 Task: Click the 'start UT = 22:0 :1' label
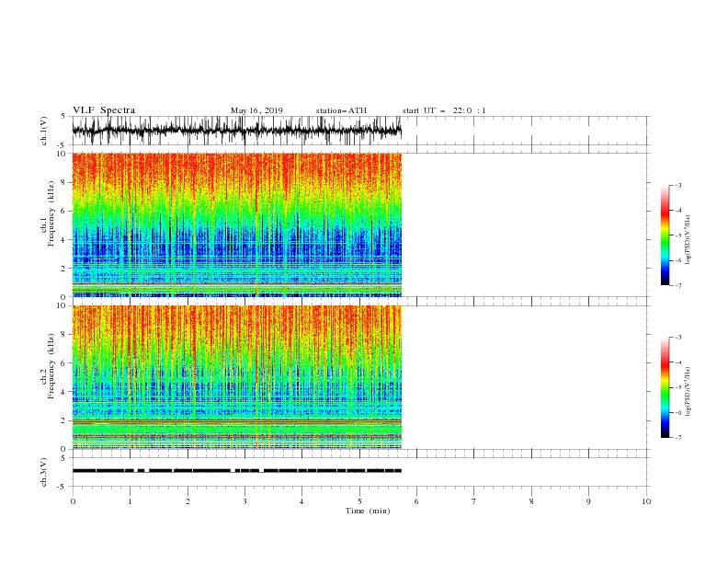444,110
